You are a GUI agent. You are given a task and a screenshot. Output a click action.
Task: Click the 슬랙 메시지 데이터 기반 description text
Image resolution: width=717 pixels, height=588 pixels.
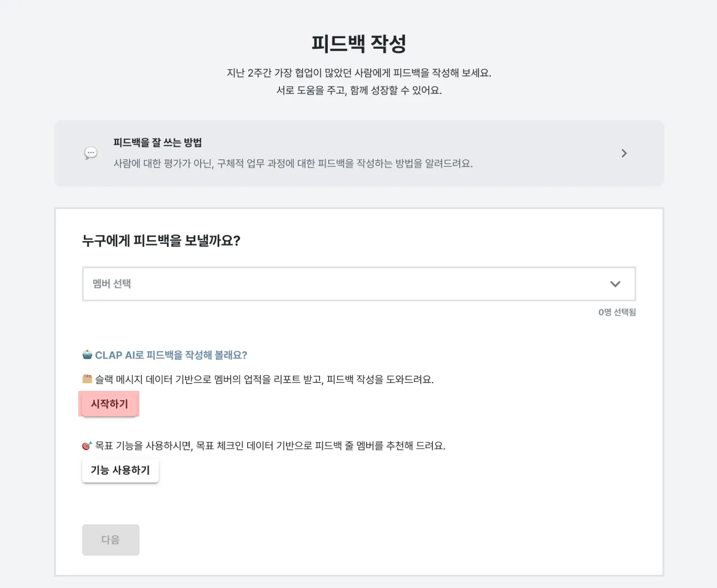[264, 380]
